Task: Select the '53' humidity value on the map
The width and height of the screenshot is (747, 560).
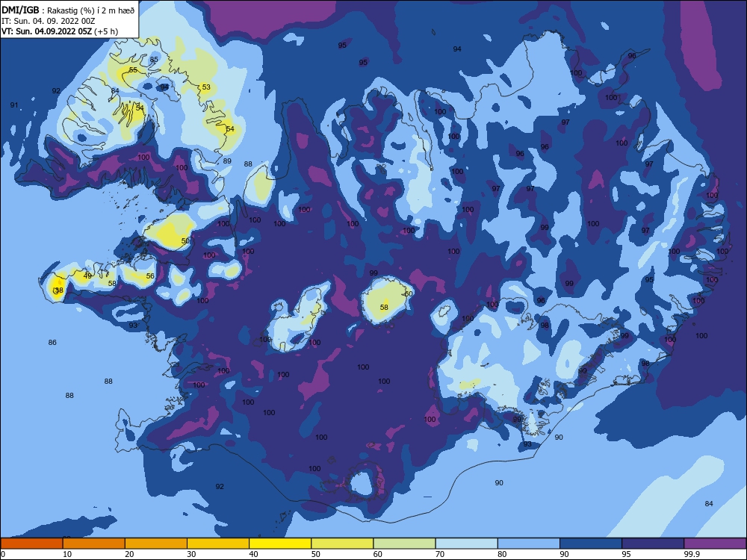Action: pos(206,87)
